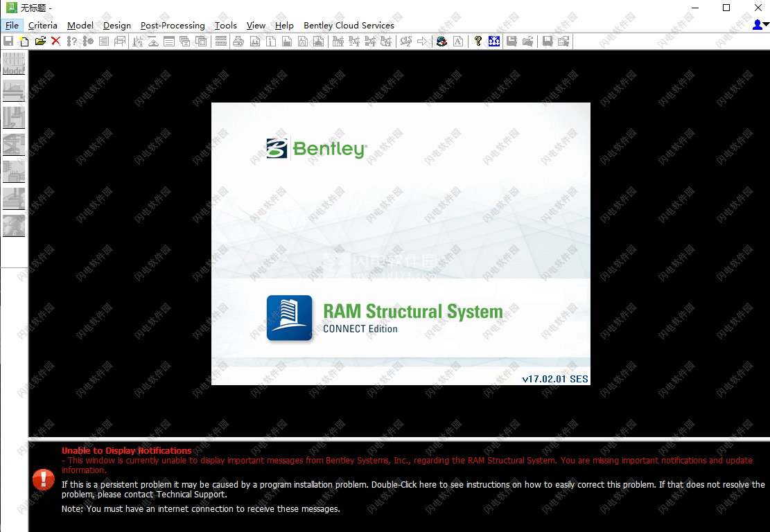Click the striped horizontal bars toolbar icon

221,42
